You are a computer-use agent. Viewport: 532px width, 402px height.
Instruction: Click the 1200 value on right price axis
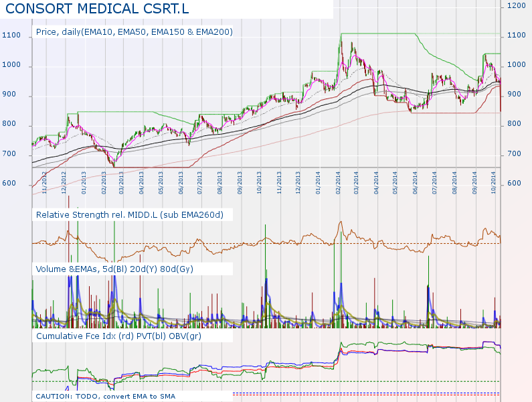point(516,5)
